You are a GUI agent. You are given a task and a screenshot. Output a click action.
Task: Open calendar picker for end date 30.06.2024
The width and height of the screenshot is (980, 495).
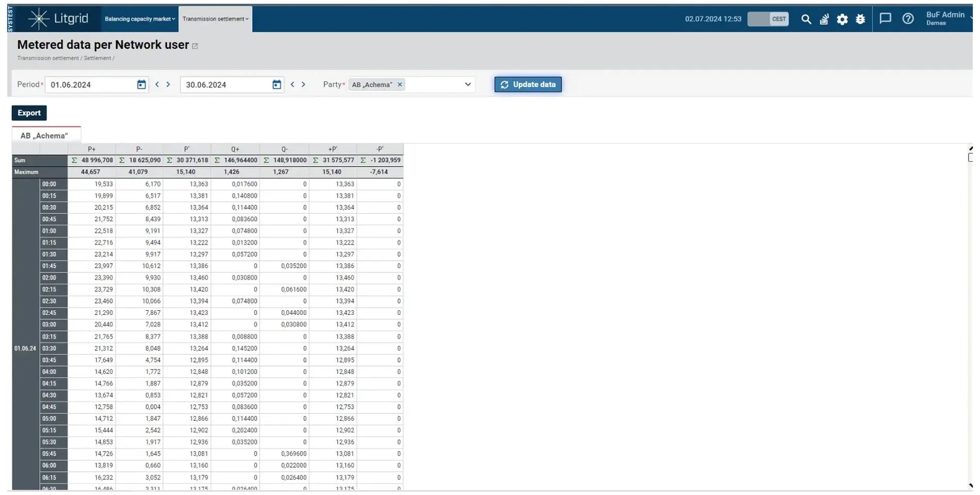pyautogui.click(x=277, y=85)
